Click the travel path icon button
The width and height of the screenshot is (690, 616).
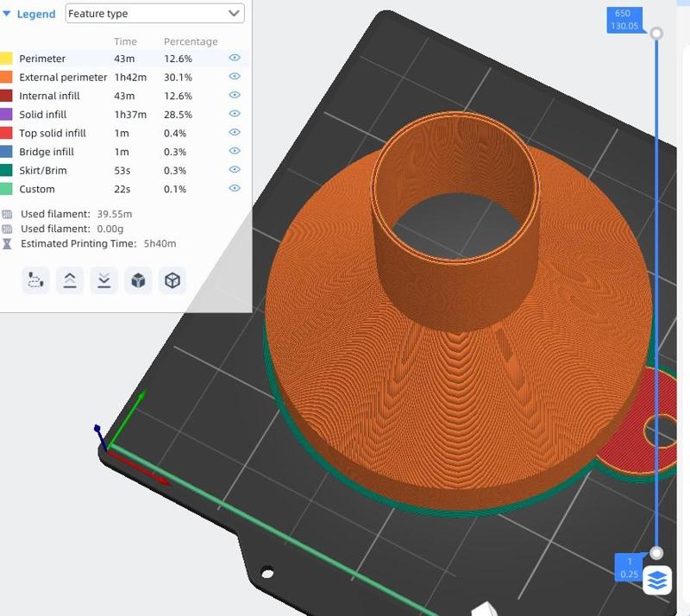(35, 280)
